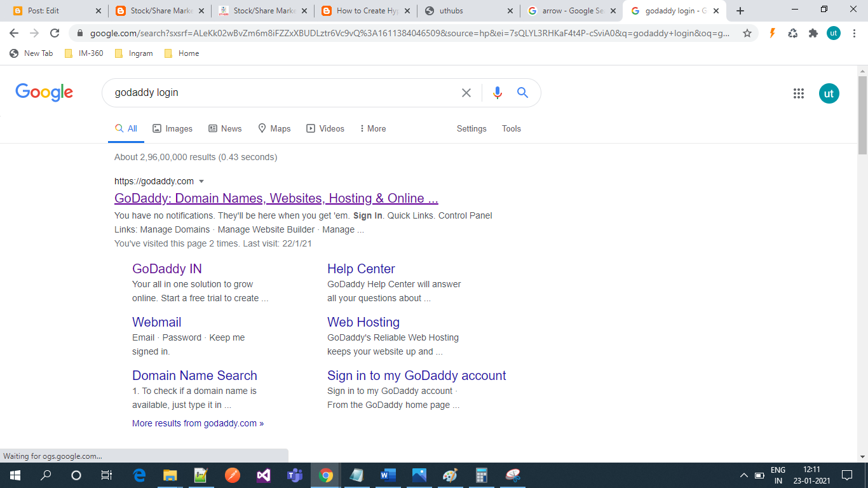Open the Calculator from taskbar
This screenshot has width=868, height=488.
pyautogui.click(x=481, y=475)
